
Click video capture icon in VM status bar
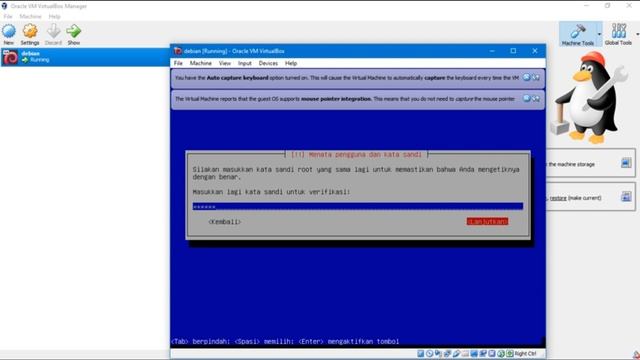coord(483,353)
